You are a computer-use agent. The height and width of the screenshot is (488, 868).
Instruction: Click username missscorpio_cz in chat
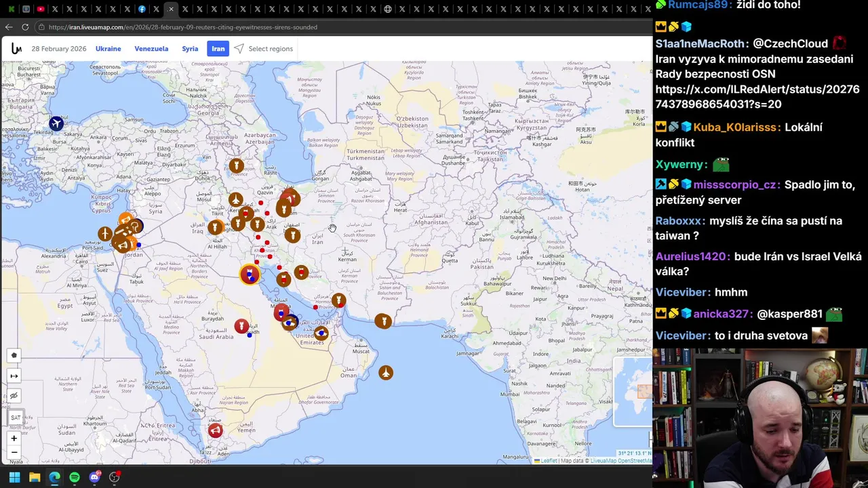coord(736,185)
